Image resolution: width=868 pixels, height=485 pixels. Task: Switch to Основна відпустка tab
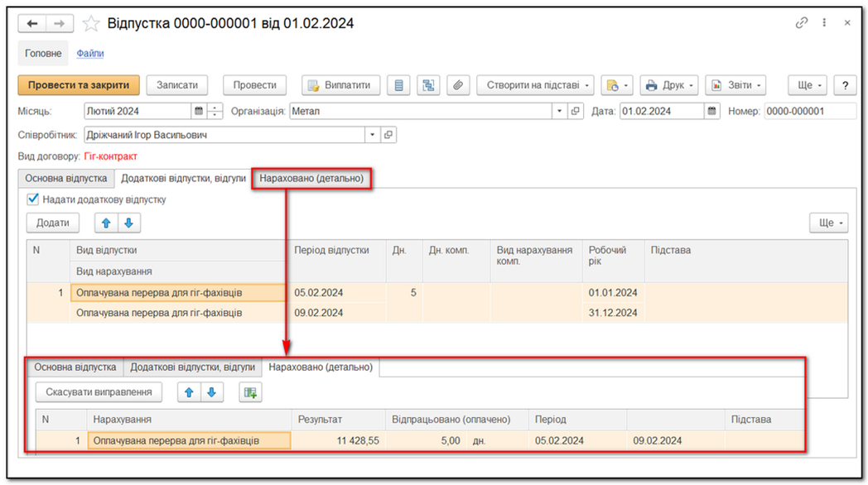(x=65, y=178)
